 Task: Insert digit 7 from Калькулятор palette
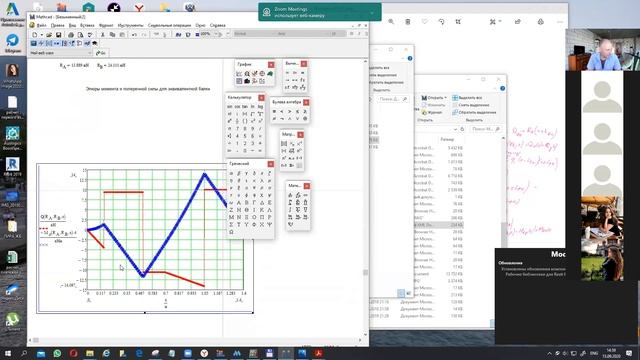(238, 129)
